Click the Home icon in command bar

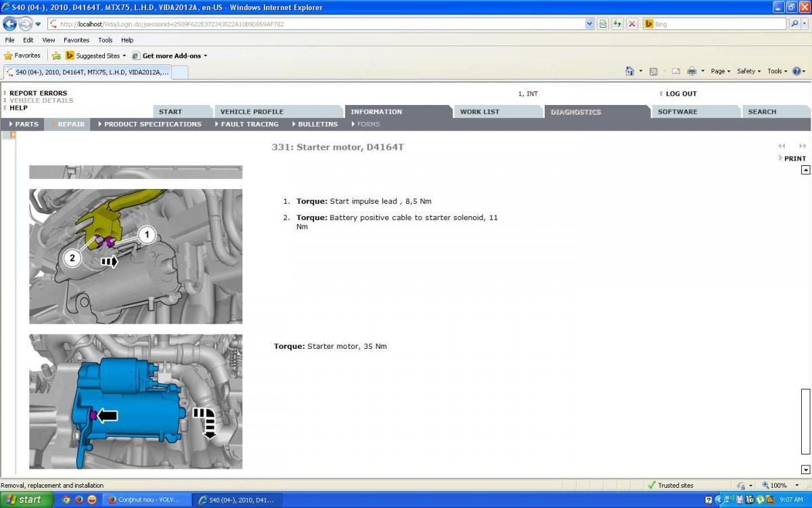click(630, 71)
